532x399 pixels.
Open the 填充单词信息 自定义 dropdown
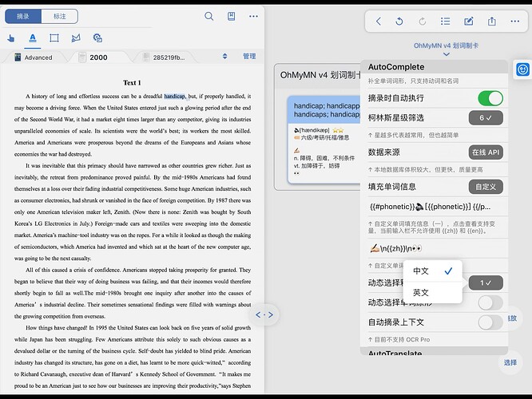(486, 187)
